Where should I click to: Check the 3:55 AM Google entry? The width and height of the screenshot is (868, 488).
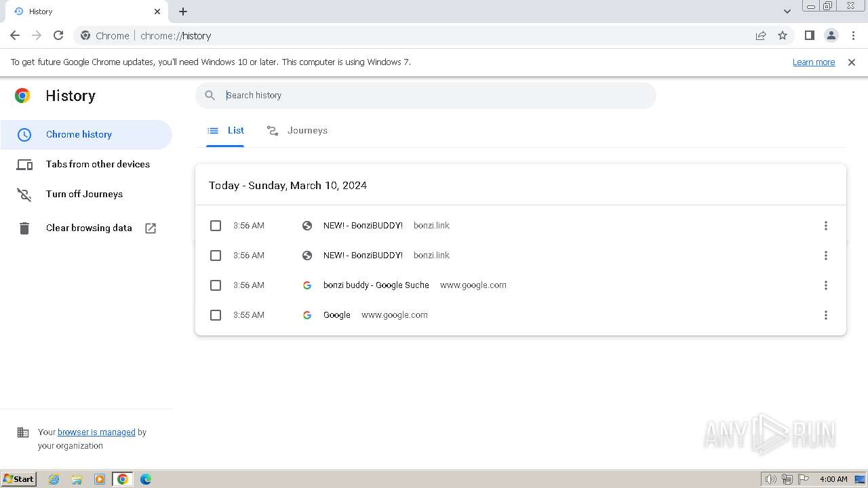click(216, 315)
